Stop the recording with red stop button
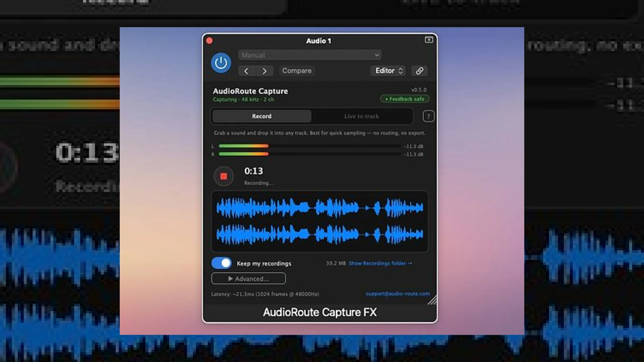Screen dimensions: 644x362 point(224,176)
